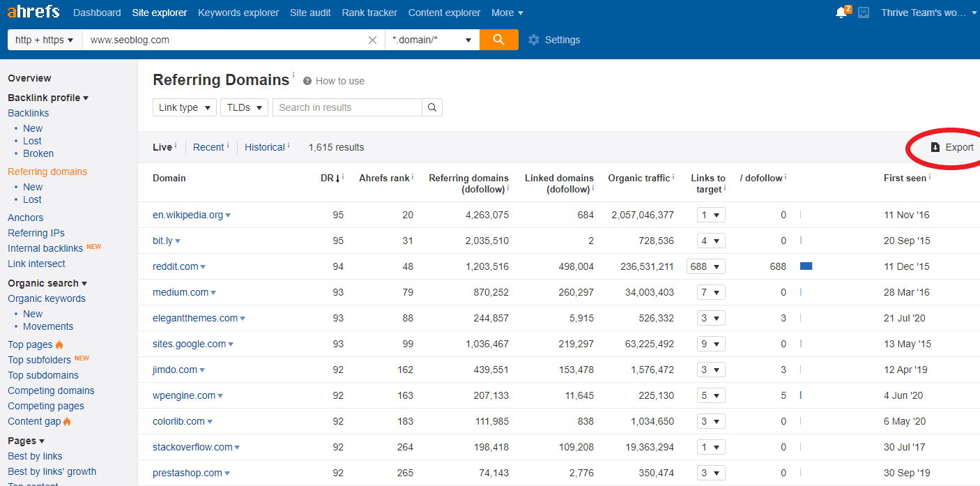980x486 pixels.
Task: Open Referring IPs report
Action: pyautogui.click(x=36, y=233)
